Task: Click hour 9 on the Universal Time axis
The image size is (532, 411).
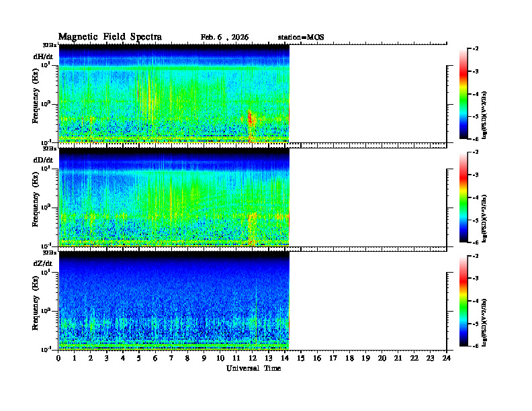Action: [204, 359]
